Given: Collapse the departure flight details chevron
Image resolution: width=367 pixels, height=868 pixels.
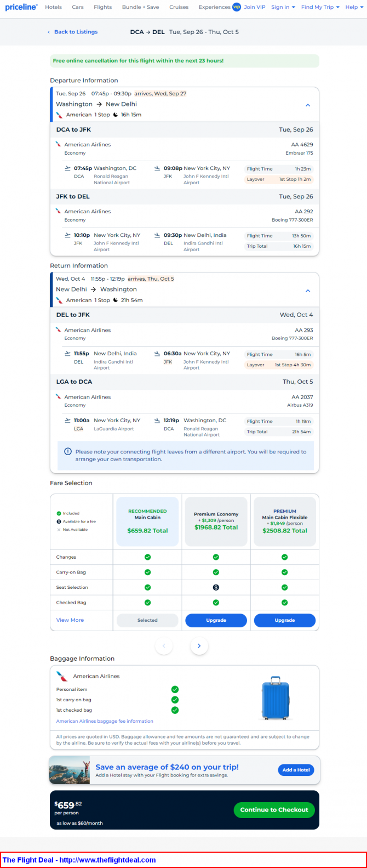Looking at the screenshot, I should tap(308, 105).
